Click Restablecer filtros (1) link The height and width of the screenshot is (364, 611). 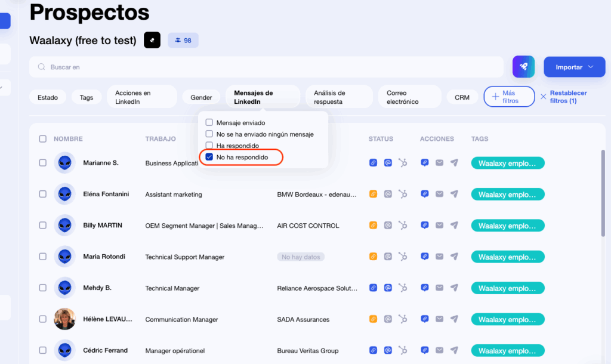coord(563,97)
